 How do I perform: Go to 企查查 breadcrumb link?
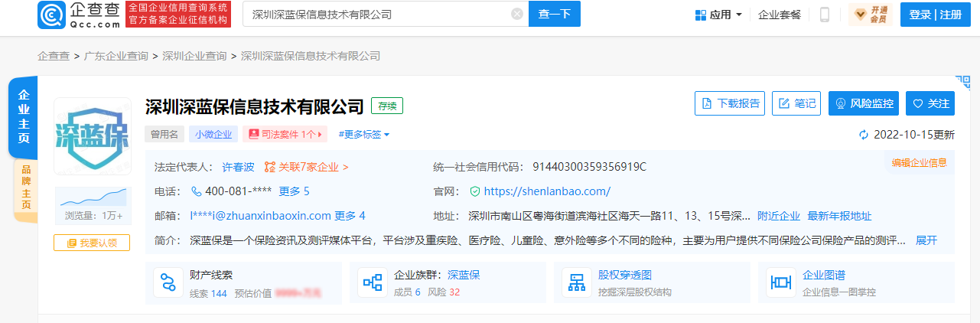click(54, 56)
